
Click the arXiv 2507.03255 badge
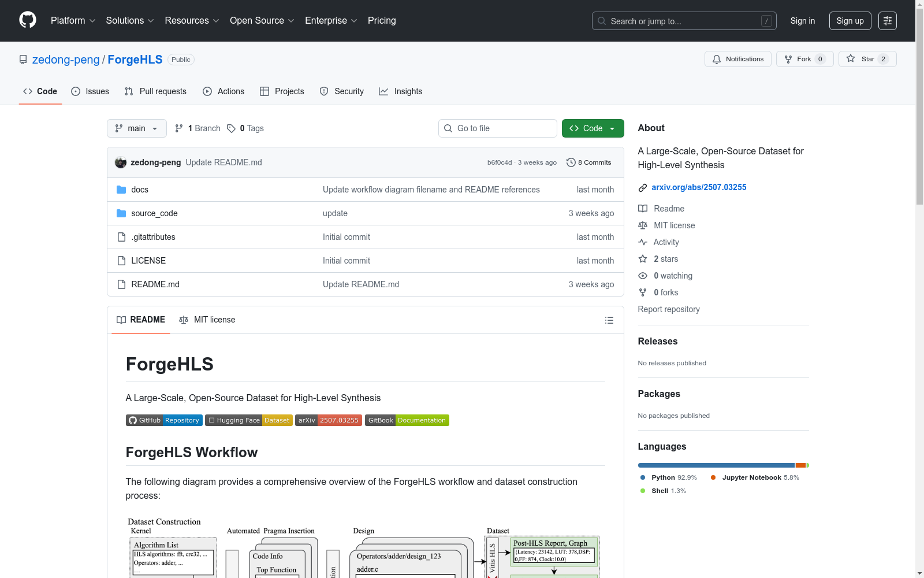[329, 420]
